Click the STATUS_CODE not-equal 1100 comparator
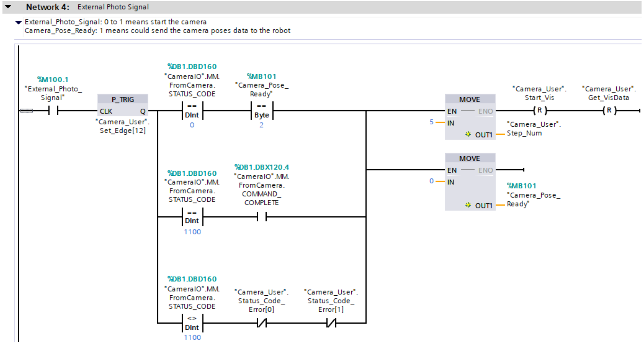Screen dimensions: 644x343 point(192,323)
